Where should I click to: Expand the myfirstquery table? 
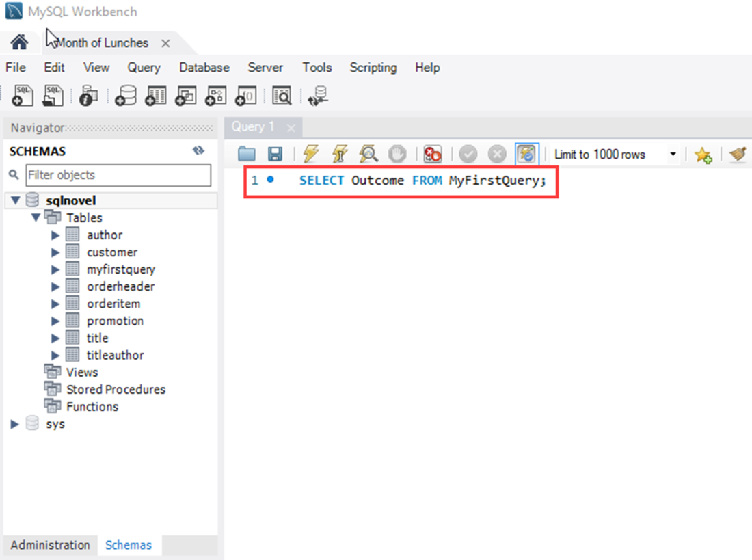coord(55,269)
